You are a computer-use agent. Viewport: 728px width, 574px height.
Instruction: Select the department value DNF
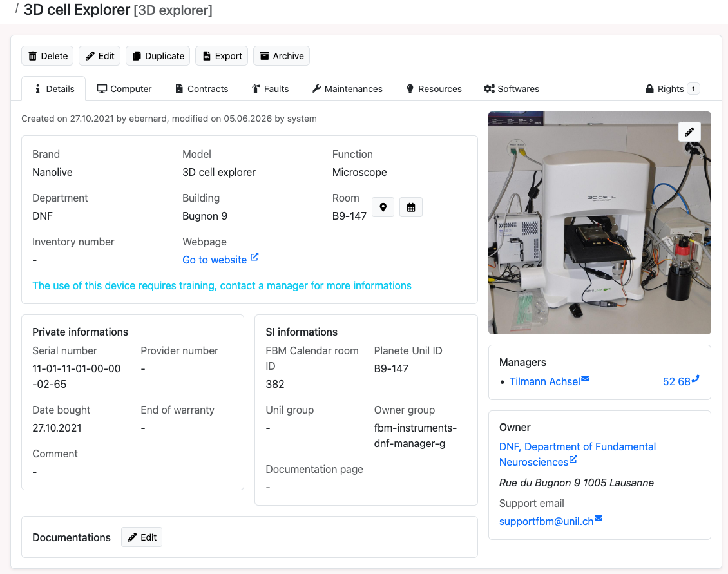coord(43,216)
